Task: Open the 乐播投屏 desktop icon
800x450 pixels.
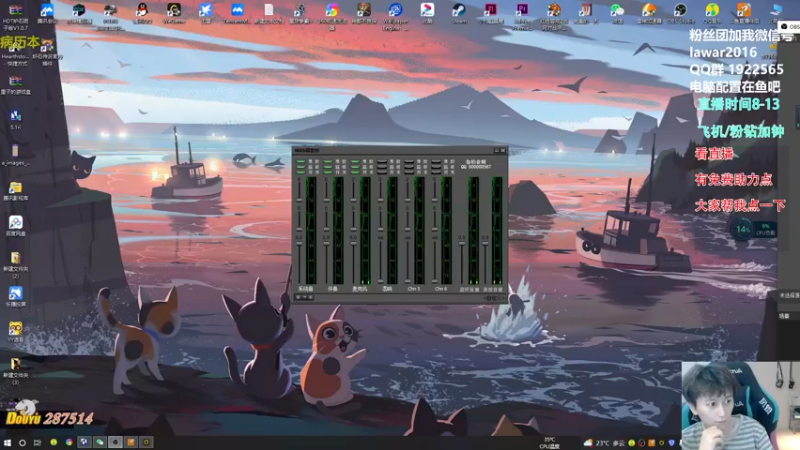Action: [x=15, y=293]
